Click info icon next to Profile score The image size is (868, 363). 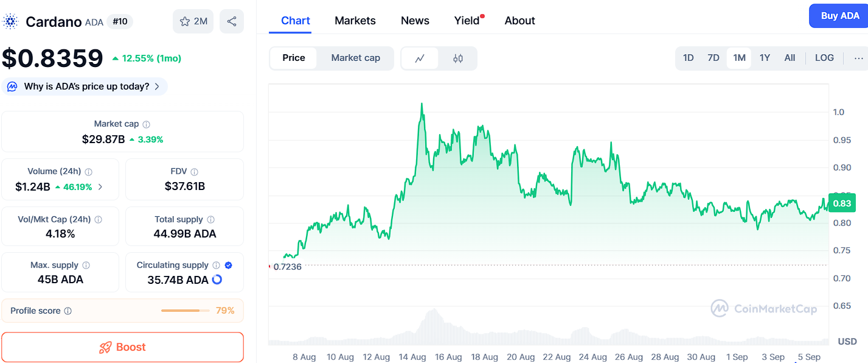pyautogui.click(x=68, y=311)
